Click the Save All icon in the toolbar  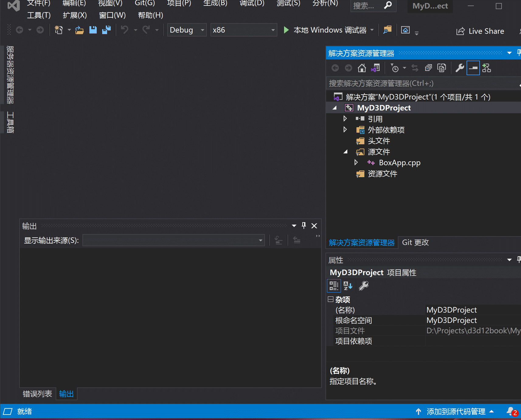click(x=106, y=30)
